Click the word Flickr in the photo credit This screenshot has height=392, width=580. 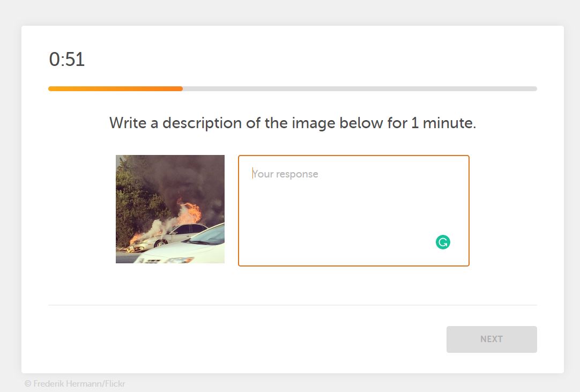114,384
